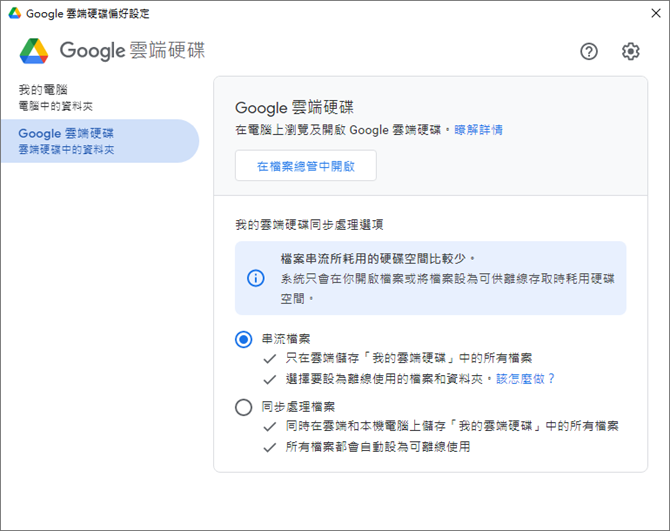670x531 pixels.
Task: Click the small Drive icon in title bar
Action: click(15, 13)
